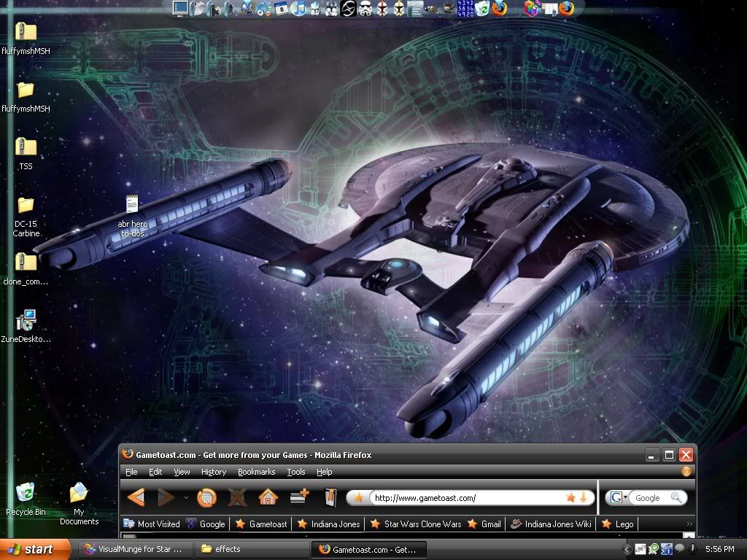Viewport: 747px width, 560px height.
Task: Click the blue digits number grid dock icon
Action: [x=465, y=8]
